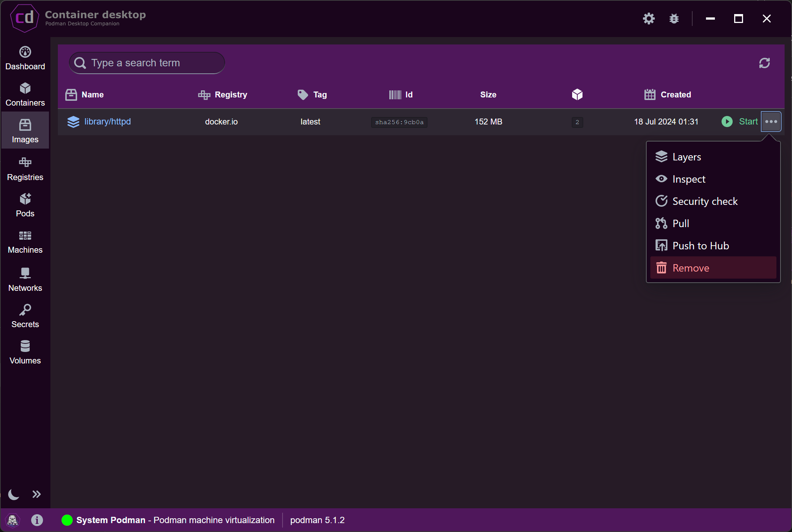Select the Containers sidebar icon
Image resolution: width=792 pixels, height=532 pixels.
click(25, 94)
